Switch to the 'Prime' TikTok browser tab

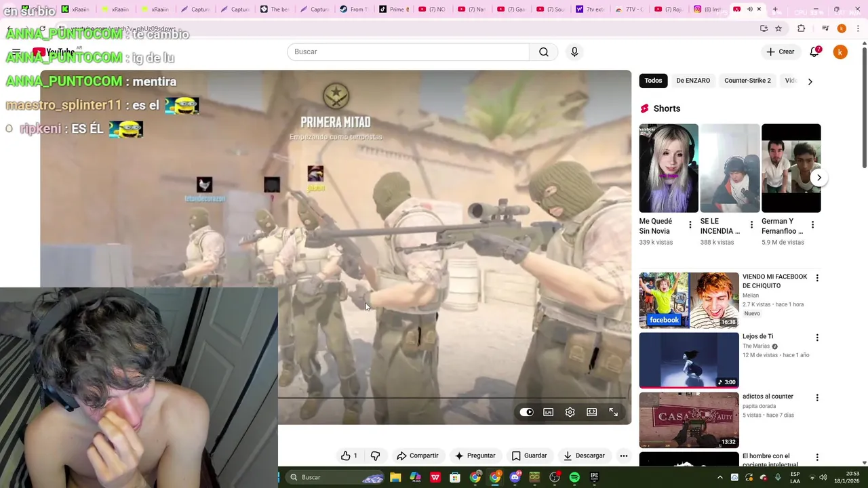(394, 9)
